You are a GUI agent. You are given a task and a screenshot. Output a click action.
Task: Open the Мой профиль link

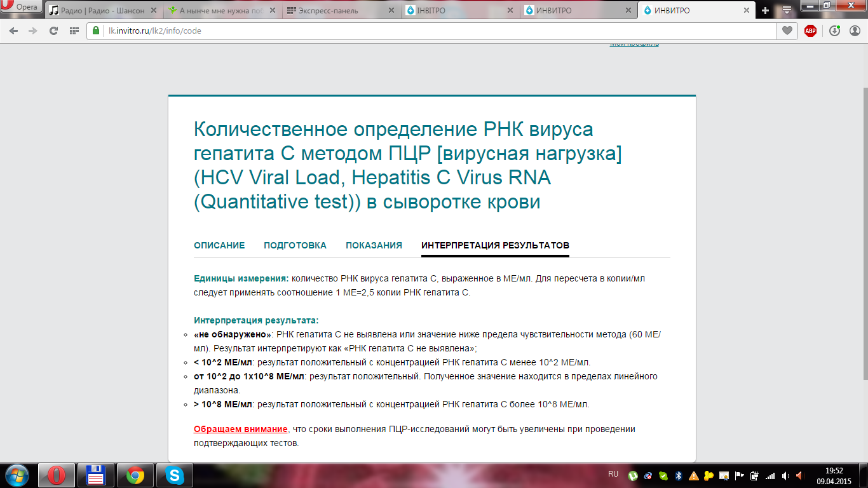pos(634,44)
